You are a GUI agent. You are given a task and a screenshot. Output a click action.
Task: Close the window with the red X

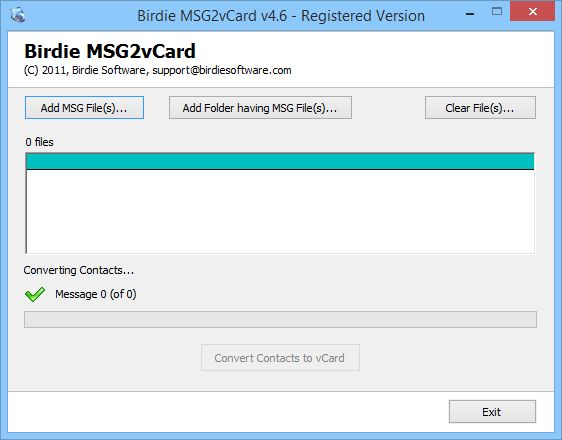532,11
